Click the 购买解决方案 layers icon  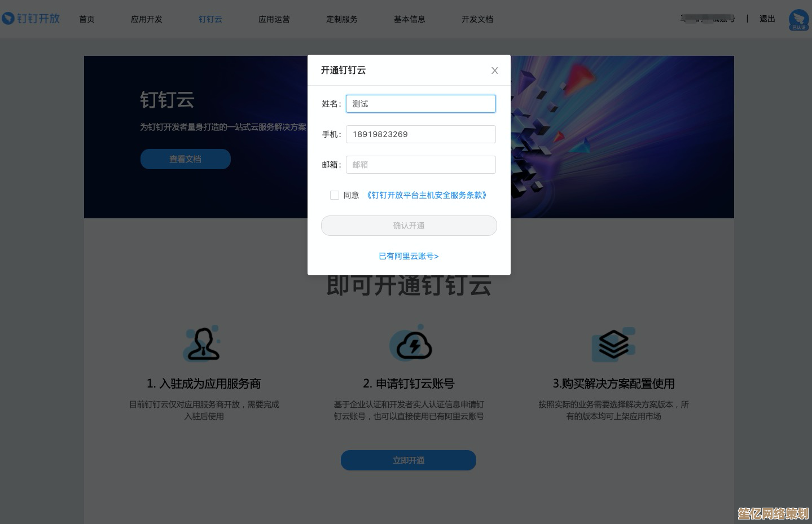coord(613,344)
